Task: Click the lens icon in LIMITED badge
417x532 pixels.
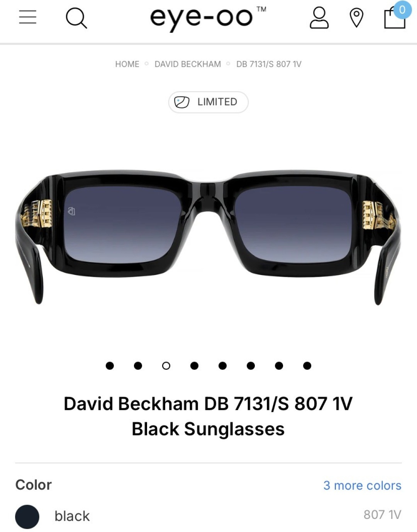Action: (x=181, y=102)
